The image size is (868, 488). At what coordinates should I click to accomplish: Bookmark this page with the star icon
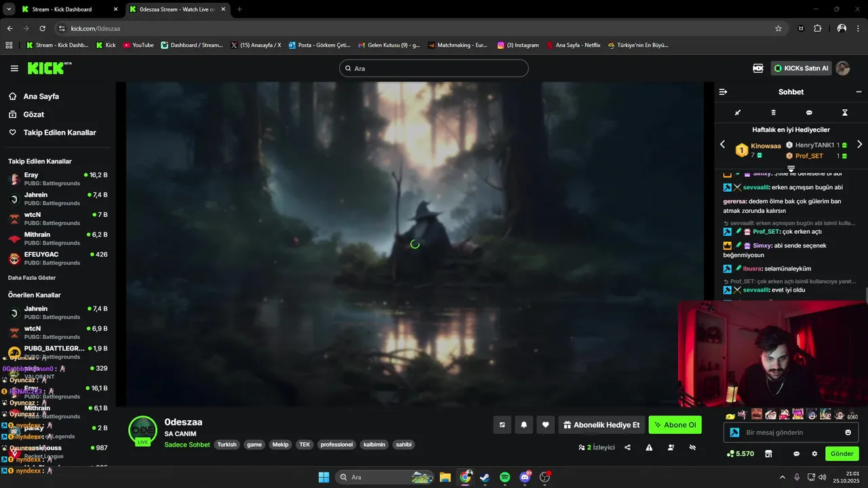click(778, 28)
